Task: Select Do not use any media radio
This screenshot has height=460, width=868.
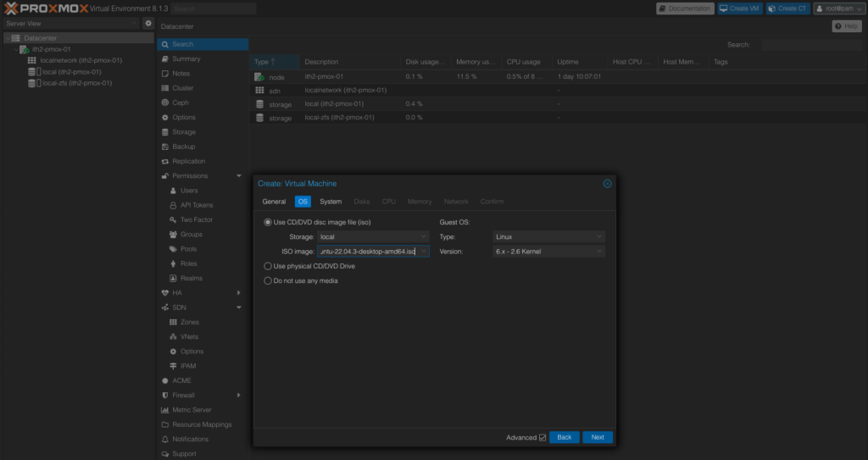Action: tap(268, 280)
